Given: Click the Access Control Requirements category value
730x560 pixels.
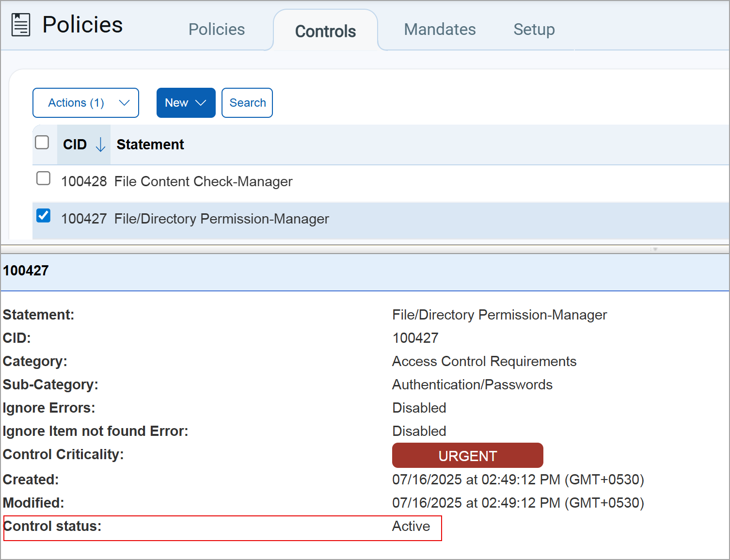Looking at the screenshot, I should tap(484, 361).
